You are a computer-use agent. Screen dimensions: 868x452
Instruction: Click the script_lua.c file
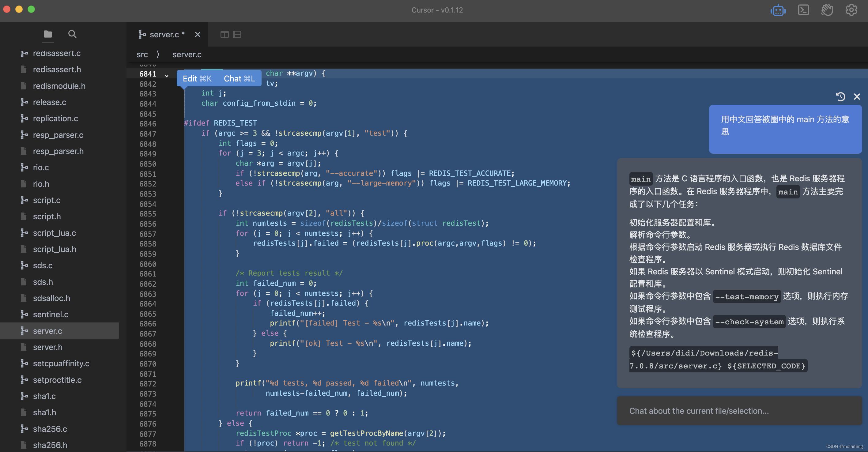[55, 233]
